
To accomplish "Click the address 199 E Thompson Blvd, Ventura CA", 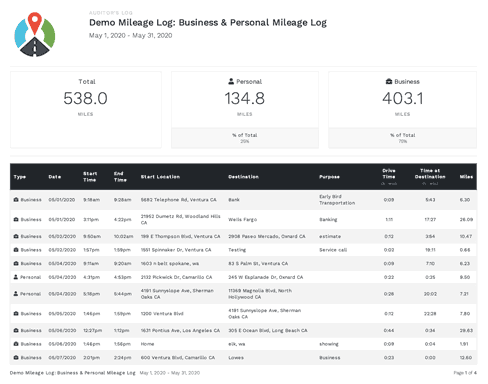I will tap(180, 236).
